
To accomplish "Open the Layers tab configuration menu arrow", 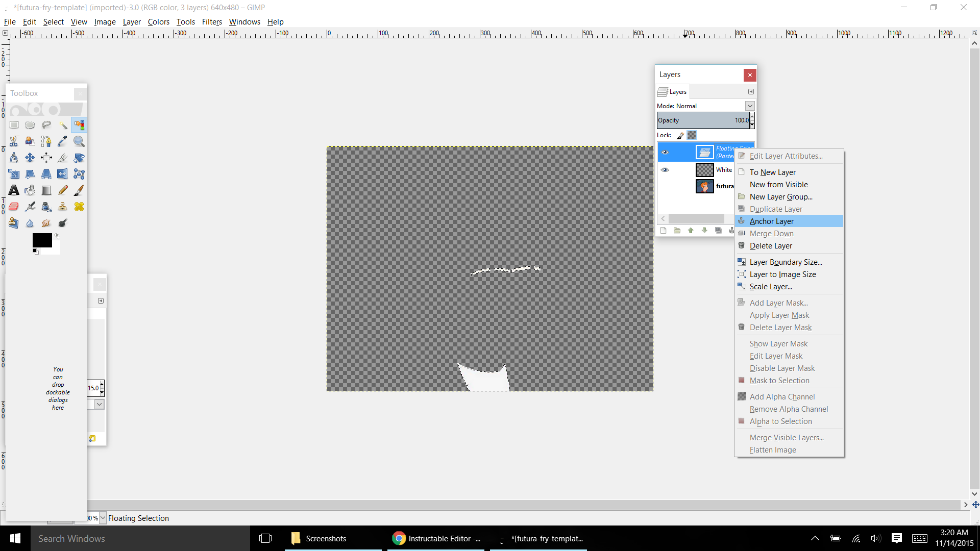I will pyautogui.click(x=751, y=92).
